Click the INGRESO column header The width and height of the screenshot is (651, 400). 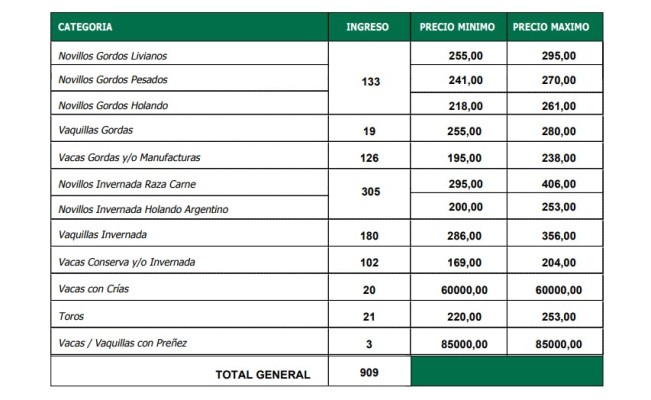[367, 27]
